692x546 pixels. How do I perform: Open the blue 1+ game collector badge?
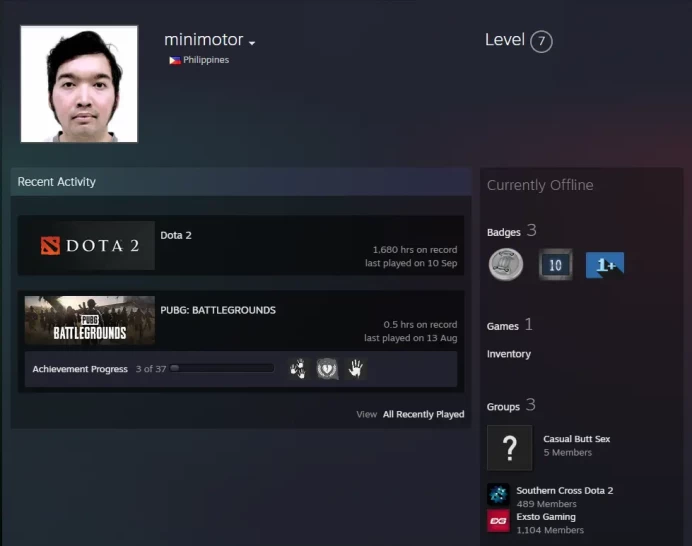(605, 265)
